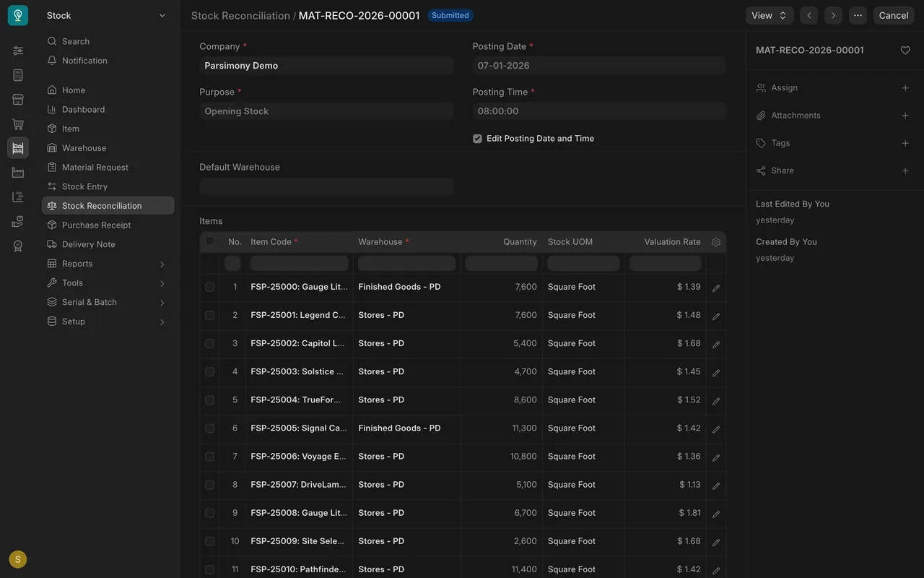Go to Purchase Receipt in the sidebar
This screenshot has width=924, height=578.
click(108, 225)
